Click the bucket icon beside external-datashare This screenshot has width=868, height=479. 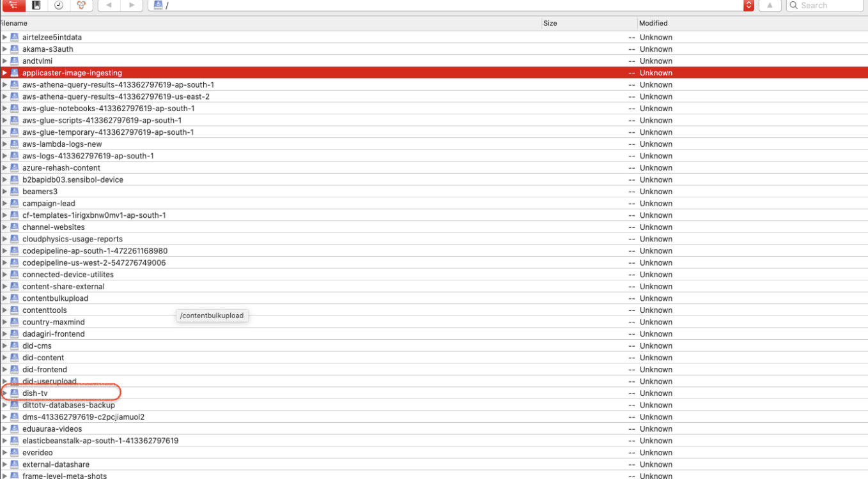click(x=14, y=464)
